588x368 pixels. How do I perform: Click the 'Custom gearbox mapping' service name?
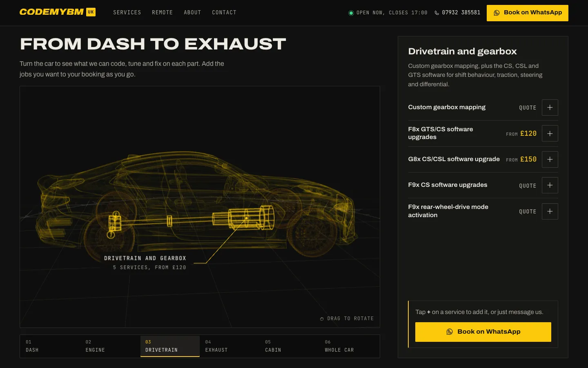pyautogui.click(x=447, y=107)
